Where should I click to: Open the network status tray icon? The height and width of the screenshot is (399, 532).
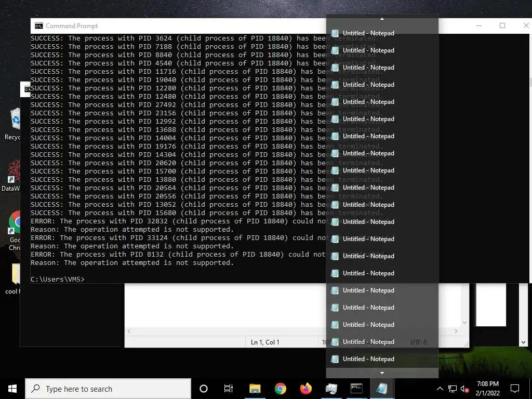click(x=453, y=389)
